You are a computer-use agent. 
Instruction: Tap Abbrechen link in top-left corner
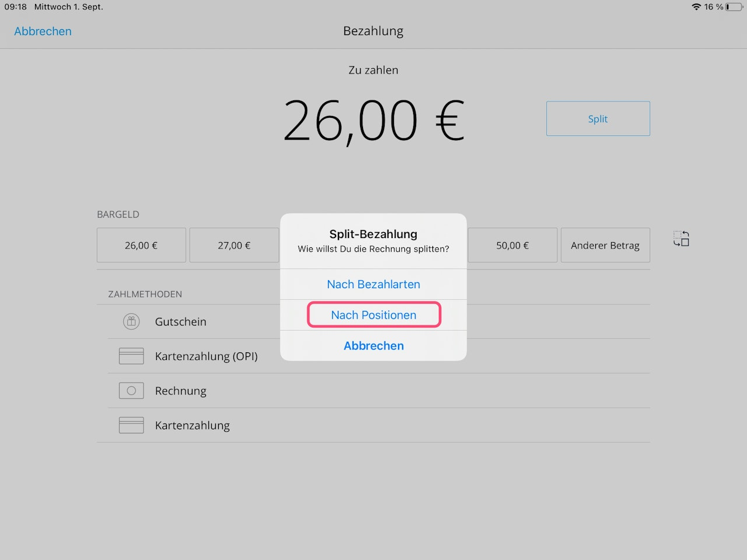click(x=43, y=32)
